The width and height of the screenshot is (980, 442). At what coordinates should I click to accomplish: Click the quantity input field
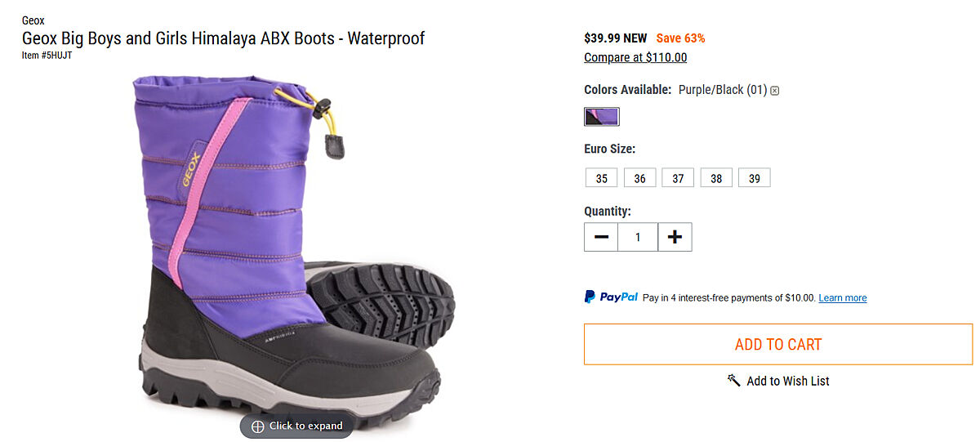[638, 237]
